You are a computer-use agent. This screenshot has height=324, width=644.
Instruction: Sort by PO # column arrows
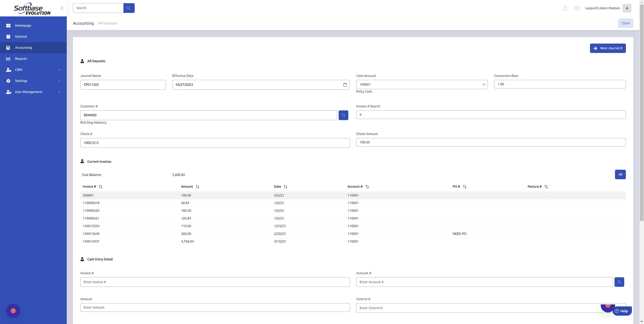click(465, 187)
